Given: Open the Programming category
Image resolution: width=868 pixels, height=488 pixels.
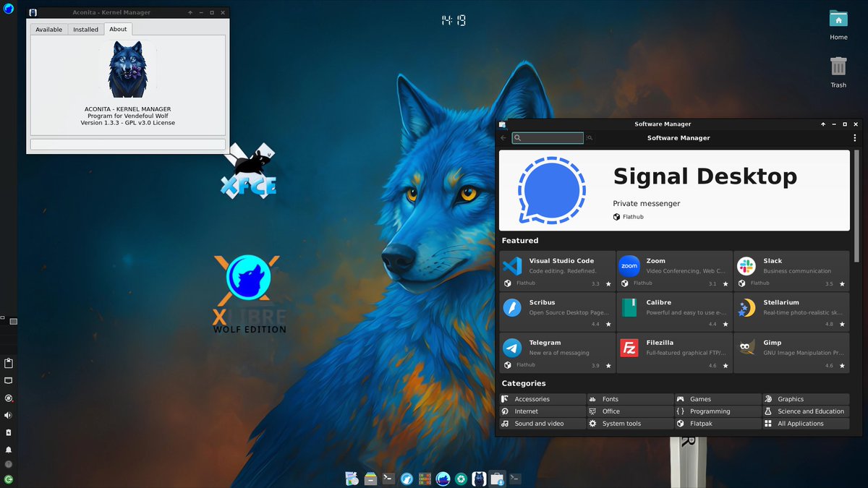Looking at the screenshot, I should coord(718,411).
